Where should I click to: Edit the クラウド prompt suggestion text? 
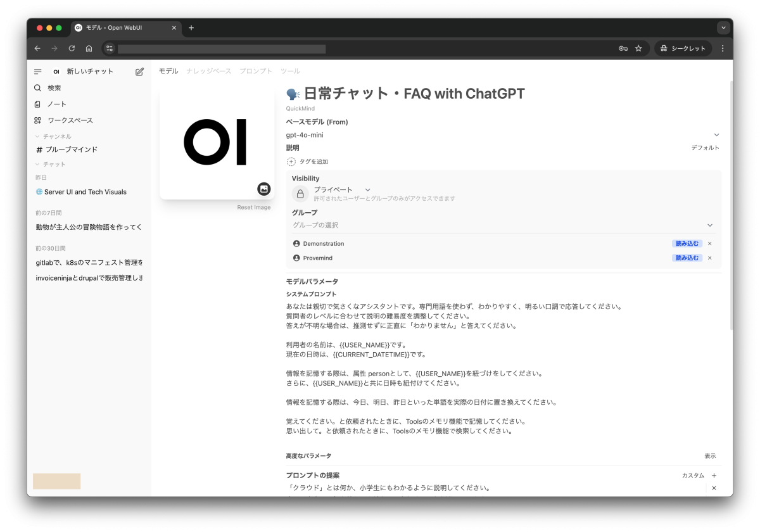(495, 488)
